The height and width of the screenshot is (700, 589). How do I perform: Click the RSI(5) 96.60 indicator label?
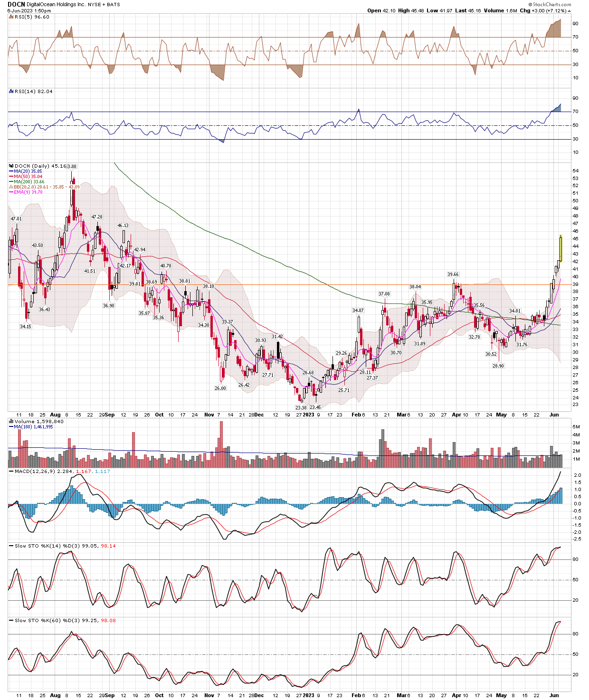click(x=32, y=17)
